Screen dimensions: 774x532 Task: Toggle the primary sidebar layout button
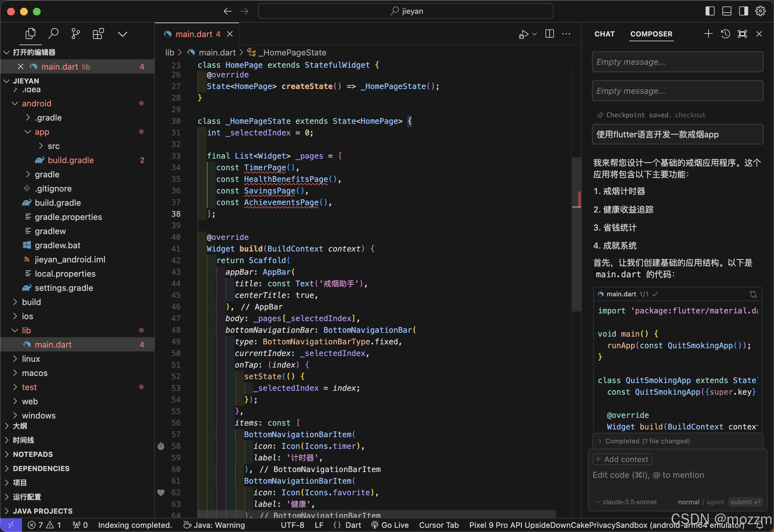tap(710, 11)
